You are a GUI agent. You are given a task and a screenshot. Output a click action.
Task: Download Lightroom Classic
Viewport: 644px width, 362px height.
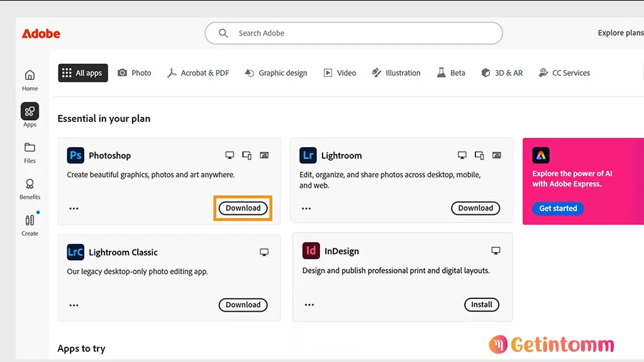click(243, 305)
